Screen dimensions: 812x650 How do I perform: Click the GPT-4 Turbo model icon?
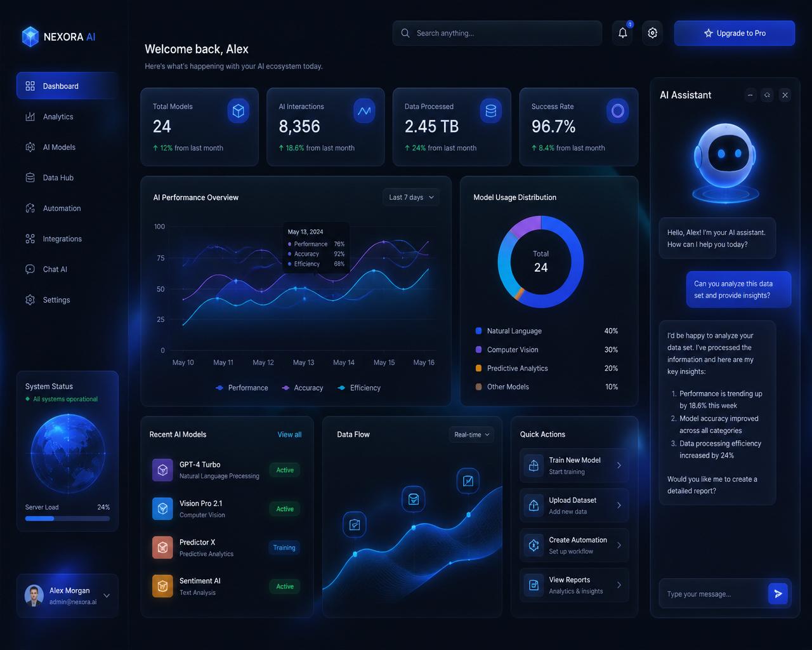[162, 470]
